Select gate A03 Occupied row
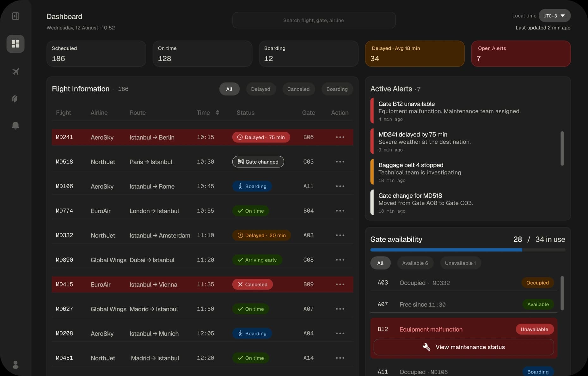The image size is (588, 376). click(464, 283)
